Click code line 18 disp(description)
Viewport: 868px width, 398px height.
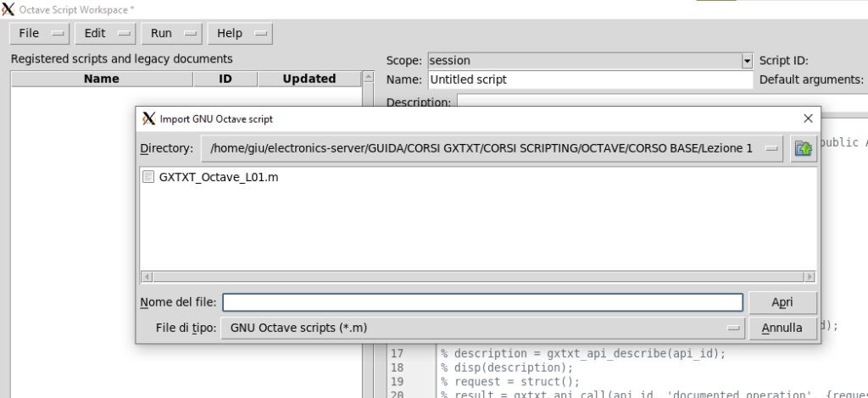507,368
